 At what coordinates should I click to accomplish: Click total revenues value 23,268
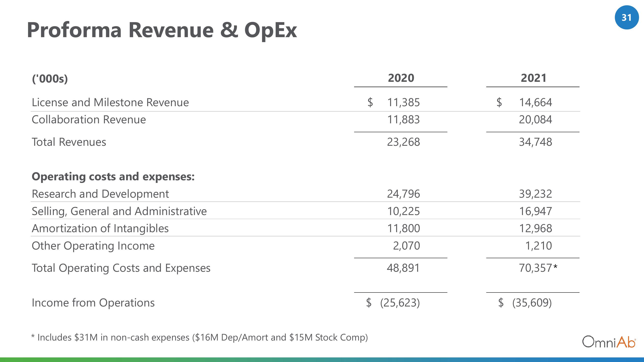[403, 142]
